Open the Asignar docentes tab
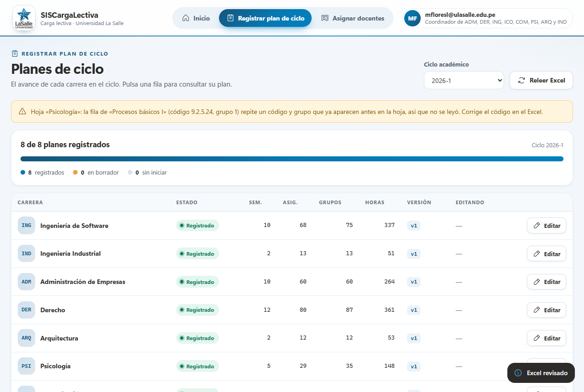This screenshot has height=392, width=584. [x=353, y=18]
